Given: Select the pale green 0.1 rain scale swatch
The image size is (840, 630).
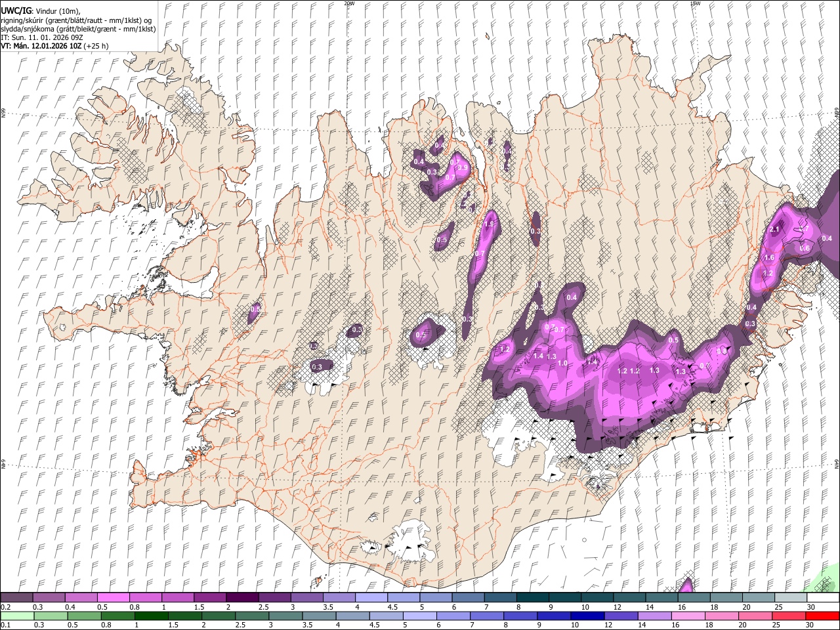Looking at the screenshot, I should 18,616.
